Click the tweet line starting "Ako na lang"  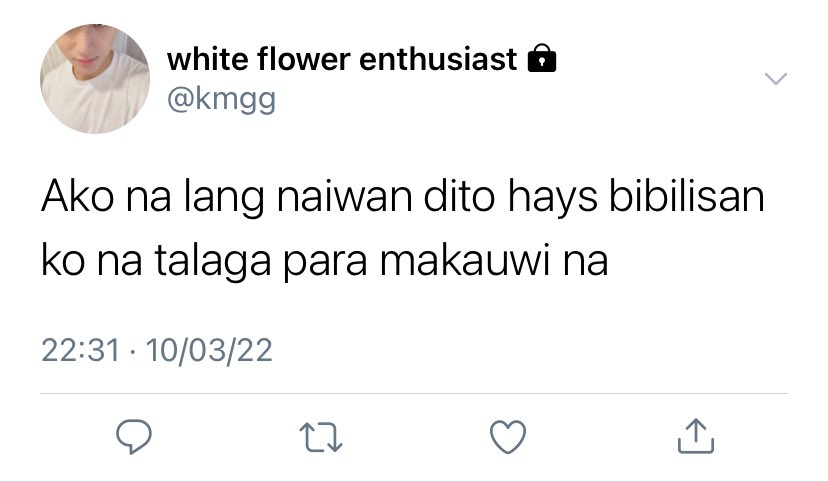[x=403, y=197]
